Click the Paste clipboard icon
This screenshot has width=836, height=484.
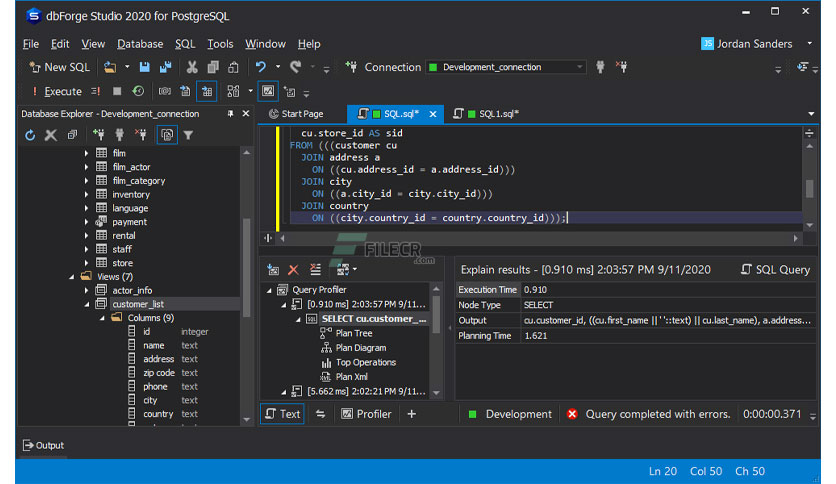[x=234, y=67]
